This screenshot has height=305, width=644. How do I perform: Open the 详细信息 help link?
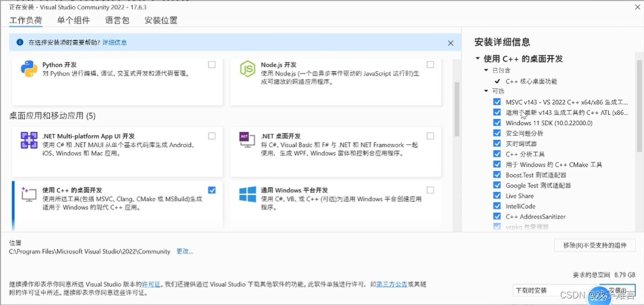point(115,42)
